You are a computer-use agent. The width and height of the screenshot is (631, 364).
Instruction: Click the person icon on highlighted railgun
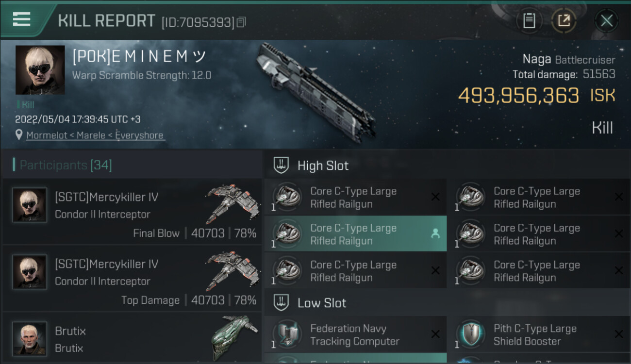pyautogui.click(x=435, y=234)
